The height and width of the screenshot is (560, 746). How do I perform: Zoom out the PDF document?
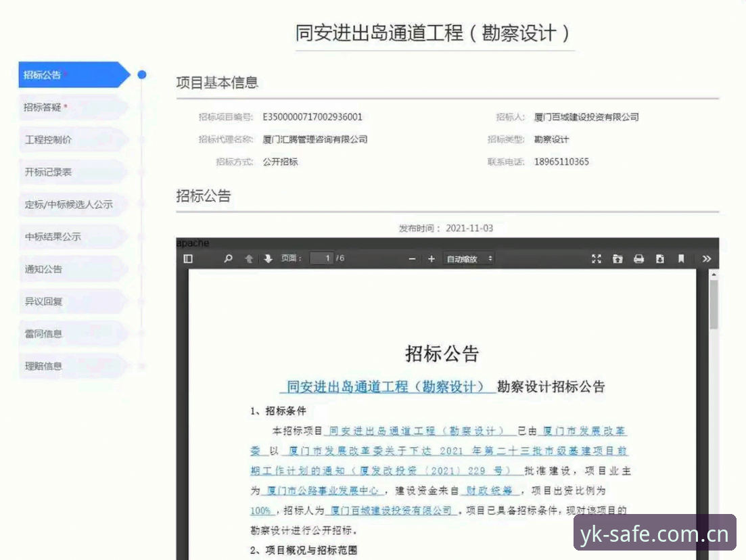click(x=412, y=259)
